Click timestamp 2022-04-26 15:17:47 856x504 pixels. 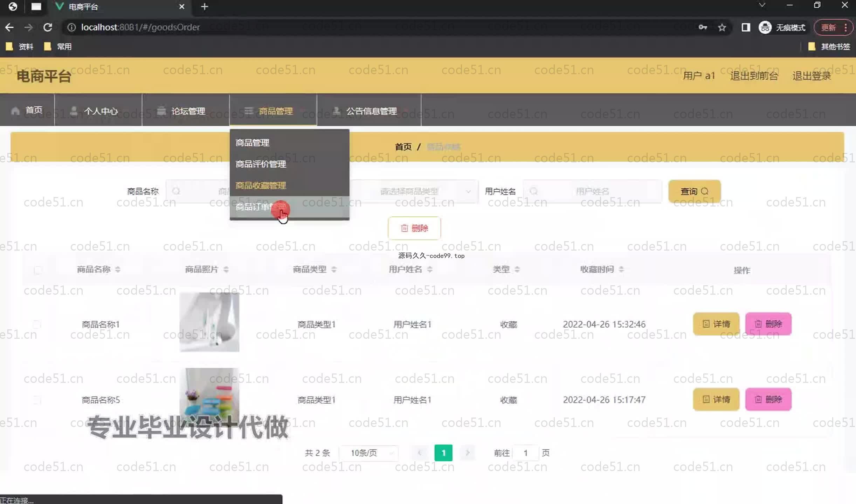coord(604,400)
